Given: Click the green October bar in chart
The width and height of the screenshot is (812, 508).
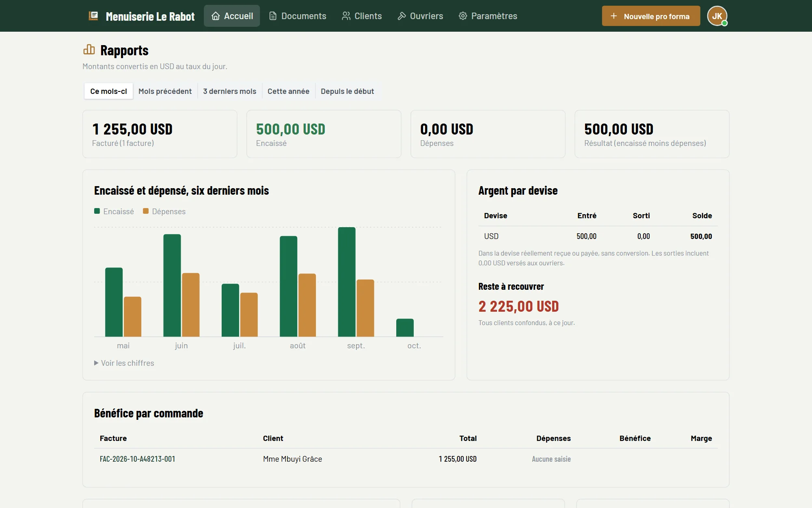Looking at the screenshot, I should pyautogui.click(x=405, y=328).
